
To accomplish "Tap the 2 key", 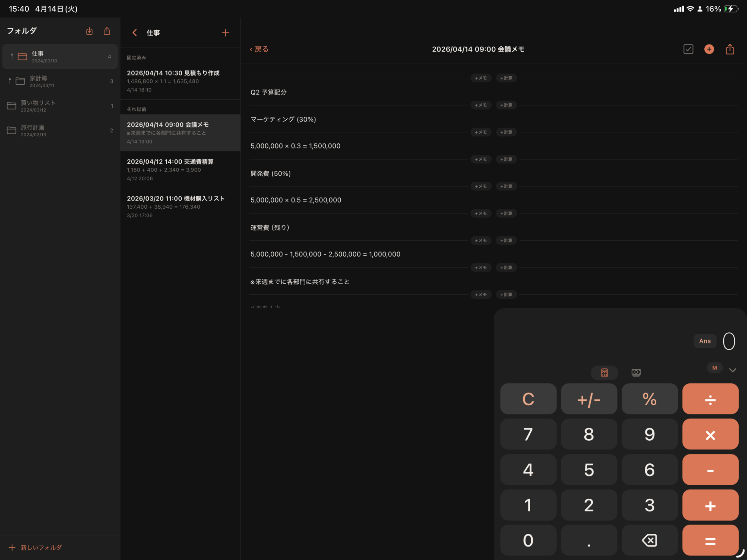I will (589, 505).
